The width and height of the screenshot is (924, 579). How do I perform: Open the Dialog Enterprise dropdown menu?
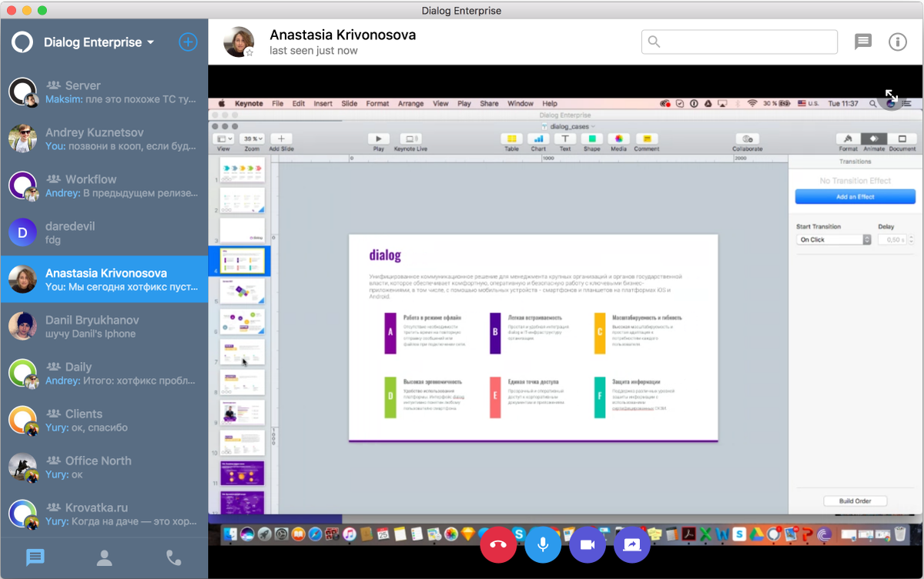point(99,42)
